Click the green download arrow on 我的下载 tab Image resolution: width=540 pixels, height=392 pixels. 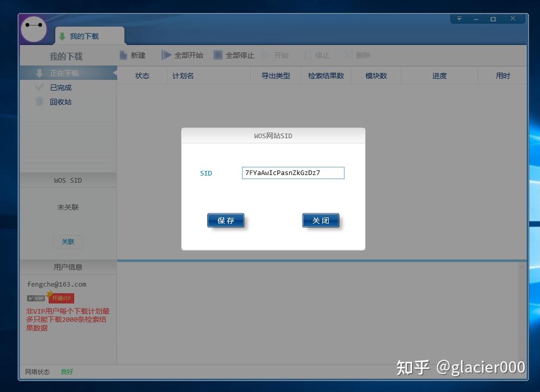pyautogui.click(x=62, y=36)
